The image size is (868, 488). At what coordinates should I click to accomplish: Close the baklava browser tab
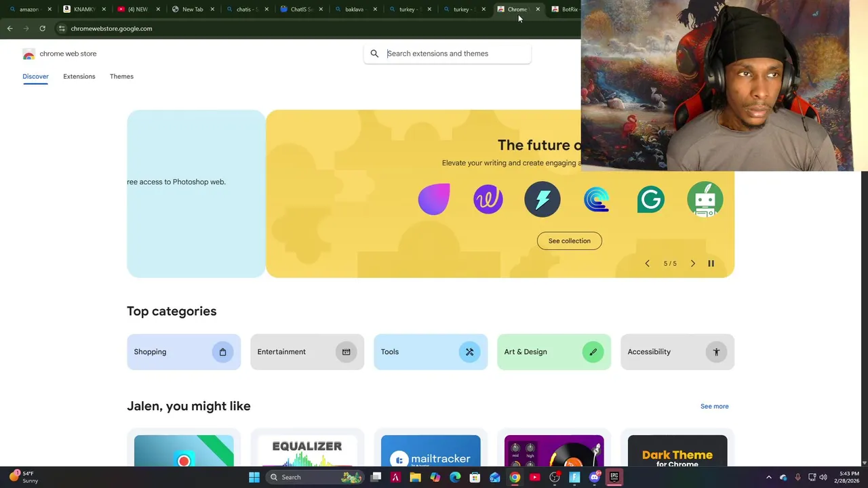[375, 9]
